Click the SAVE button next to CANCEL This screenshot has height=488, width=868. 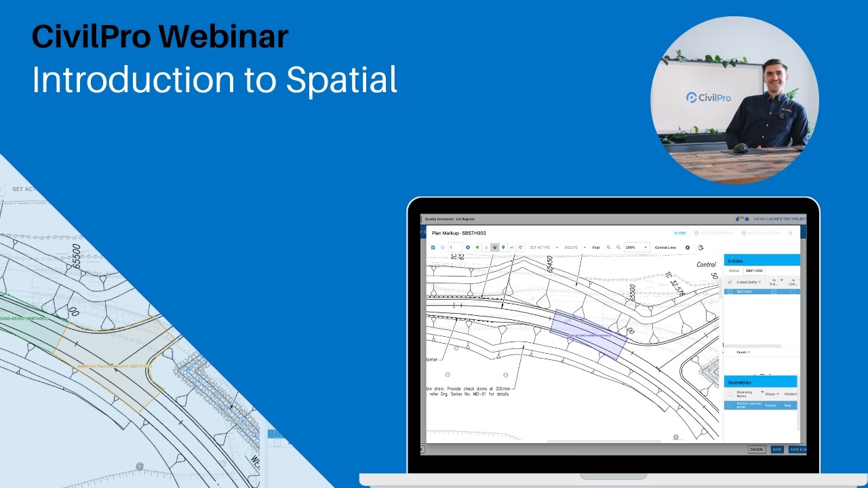click(x=777, y=449)
